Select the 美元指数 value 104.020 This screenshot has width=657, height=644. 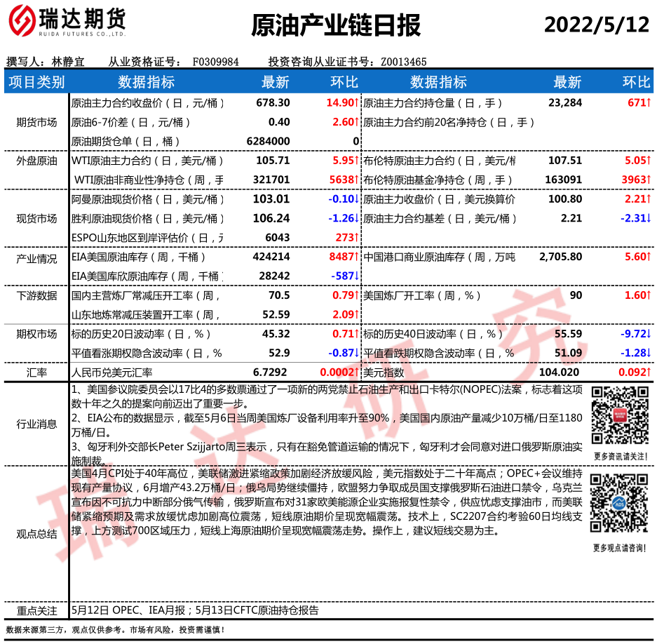click(x=560, y=373)
